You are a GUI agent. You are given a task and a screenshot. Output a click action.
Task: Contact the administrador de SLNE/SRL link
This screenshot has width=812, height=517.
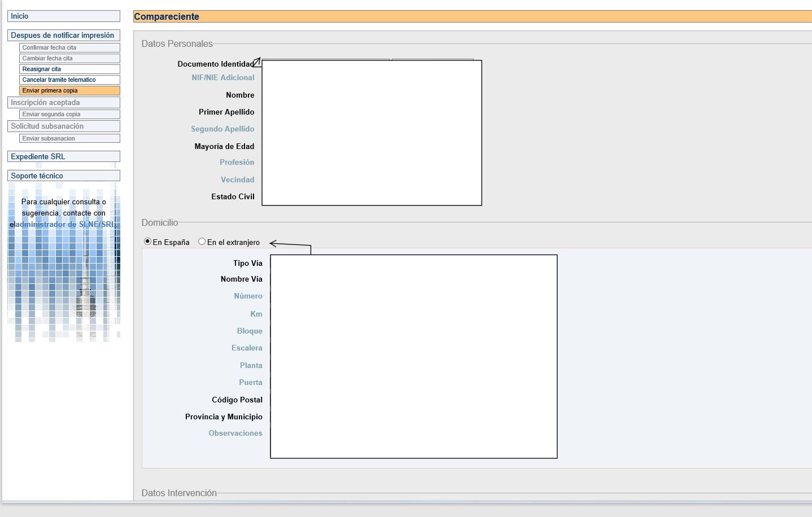[67, 225]
